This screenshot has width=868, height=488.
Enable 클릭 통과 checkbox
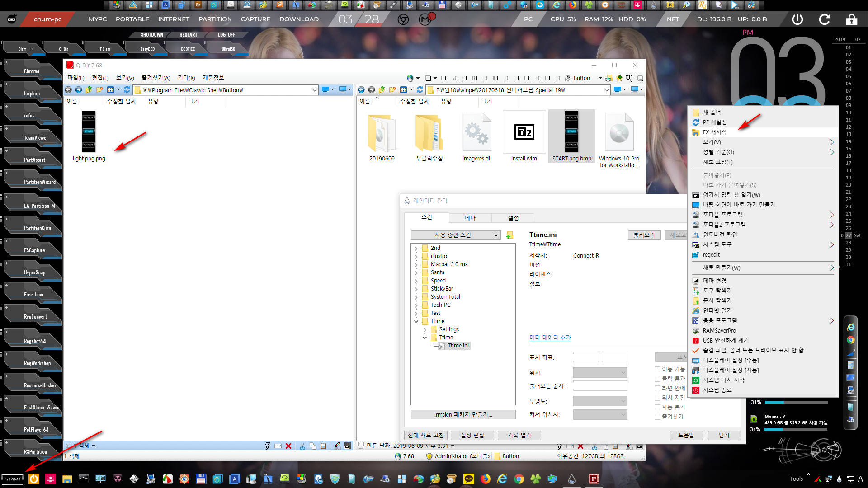[658, 379]
